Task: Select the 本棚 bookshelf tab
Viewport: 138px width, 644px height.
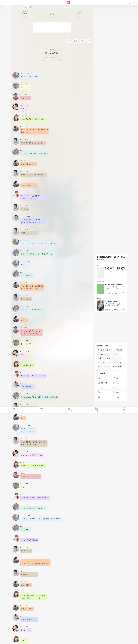Action: pos(96,409)
